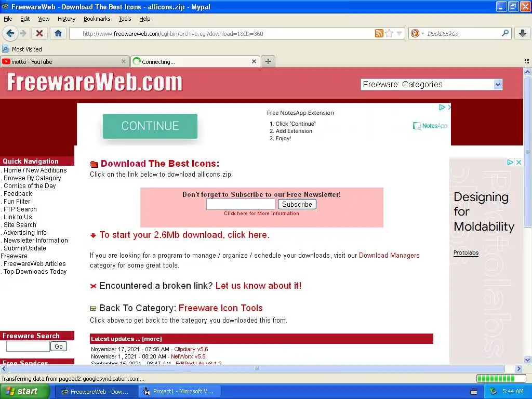
Task: Click the broken link red X icon
Action: click(94, 286)
